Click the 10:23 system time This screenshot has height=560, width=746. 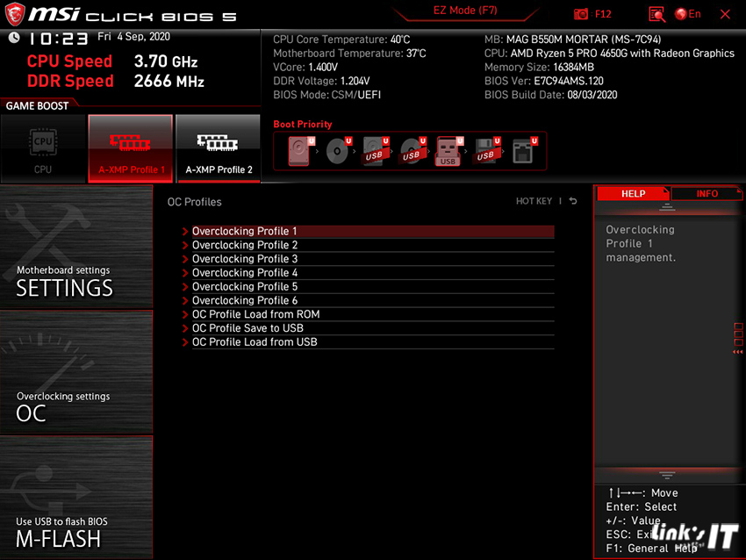[59, 39]
